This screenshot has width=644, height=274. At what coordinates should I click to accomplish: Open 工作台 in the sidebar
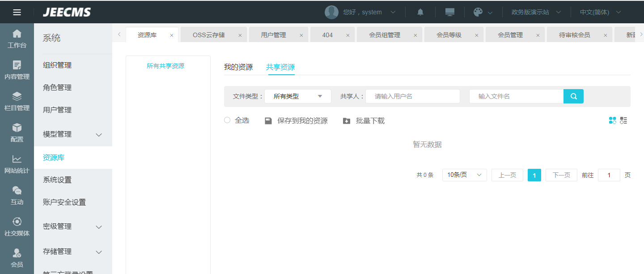[x=17, y=39]
